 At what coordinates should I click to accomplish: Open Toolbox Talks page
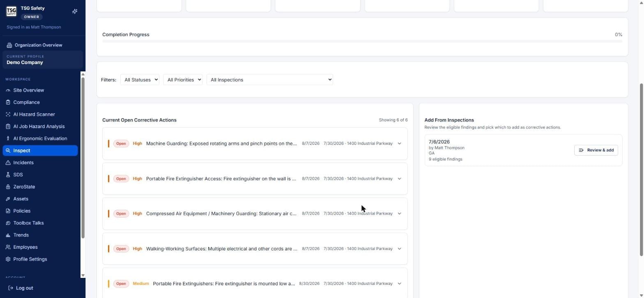(x=40, y=223)
